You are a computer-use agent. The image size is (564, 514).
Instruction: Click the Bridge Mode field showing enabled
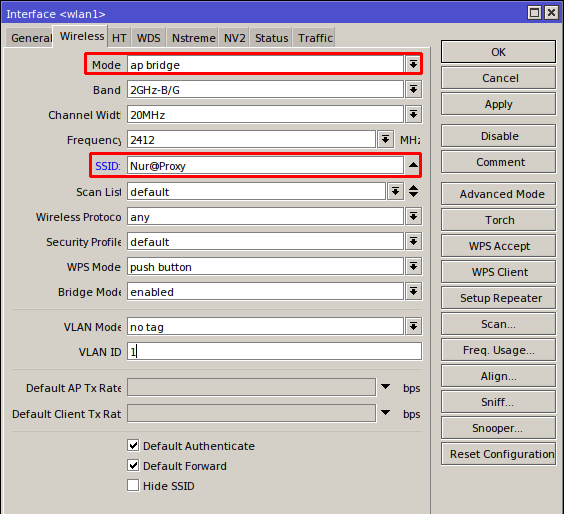click(265, 292)
